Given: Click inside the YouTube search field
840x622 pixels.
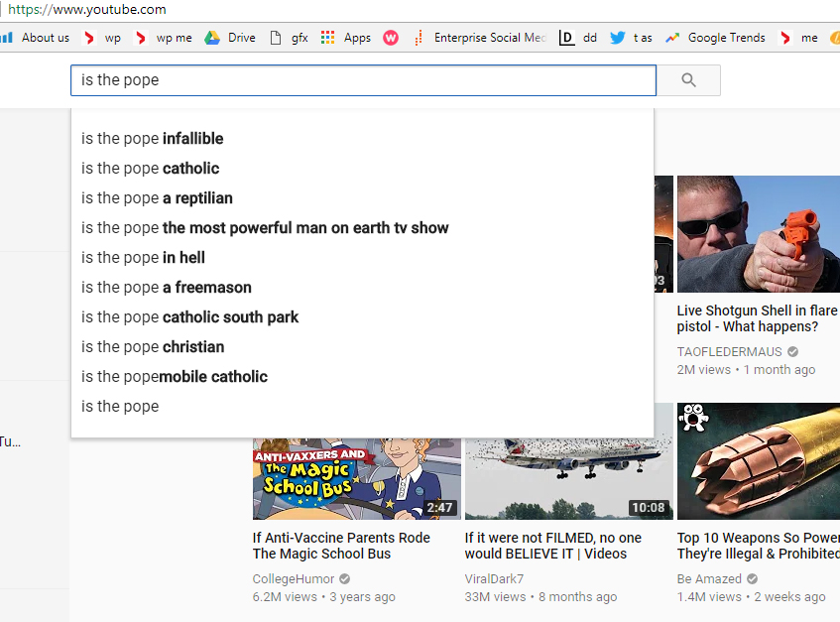Looking at the screenshot, I should 363,80.
